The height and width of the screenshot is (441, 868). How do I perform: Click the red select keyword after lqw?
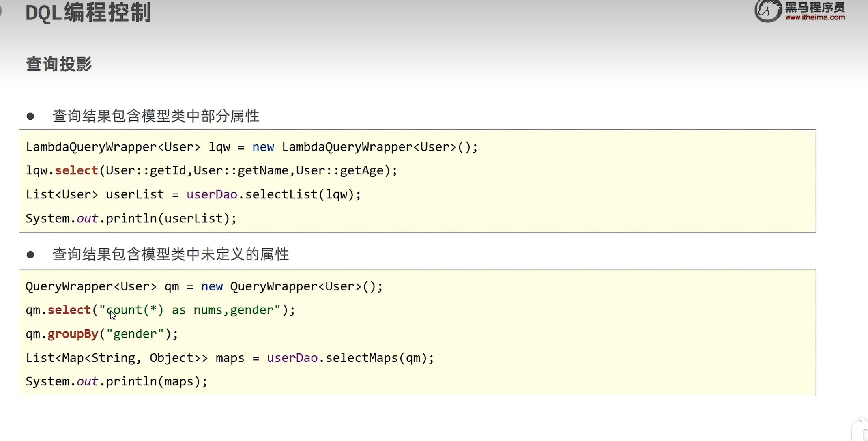click(77, 170)
